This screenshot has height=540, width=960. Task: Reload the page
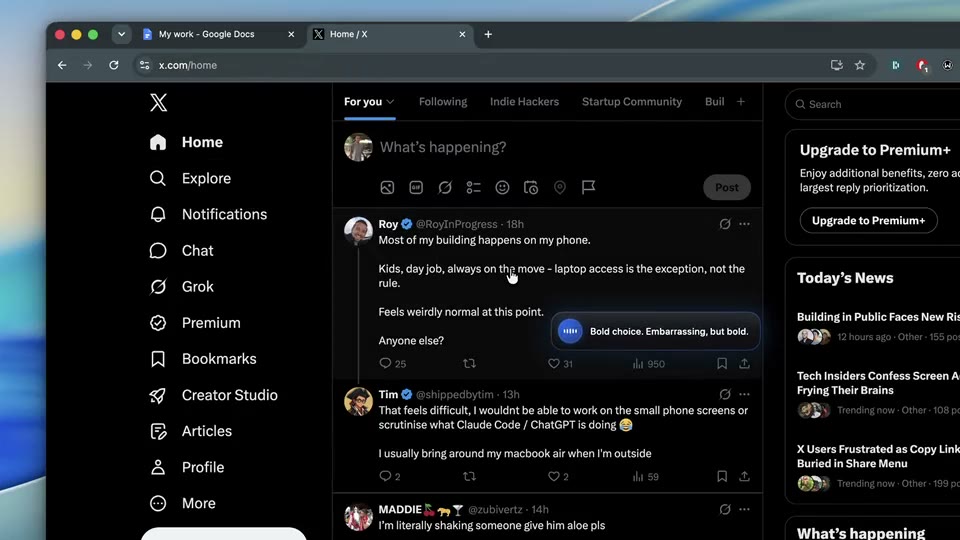(113, 65)
